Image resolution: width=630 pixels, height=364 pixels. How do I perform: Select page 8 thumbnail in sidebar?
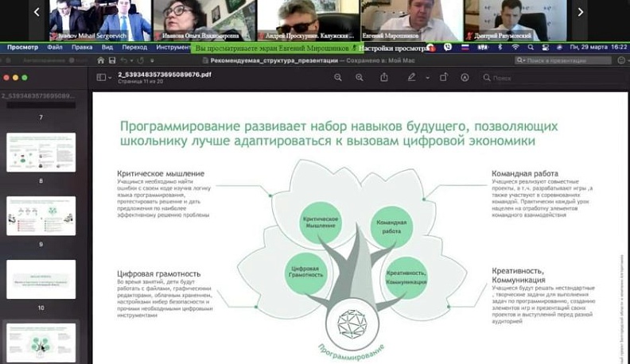click(41, 152)
